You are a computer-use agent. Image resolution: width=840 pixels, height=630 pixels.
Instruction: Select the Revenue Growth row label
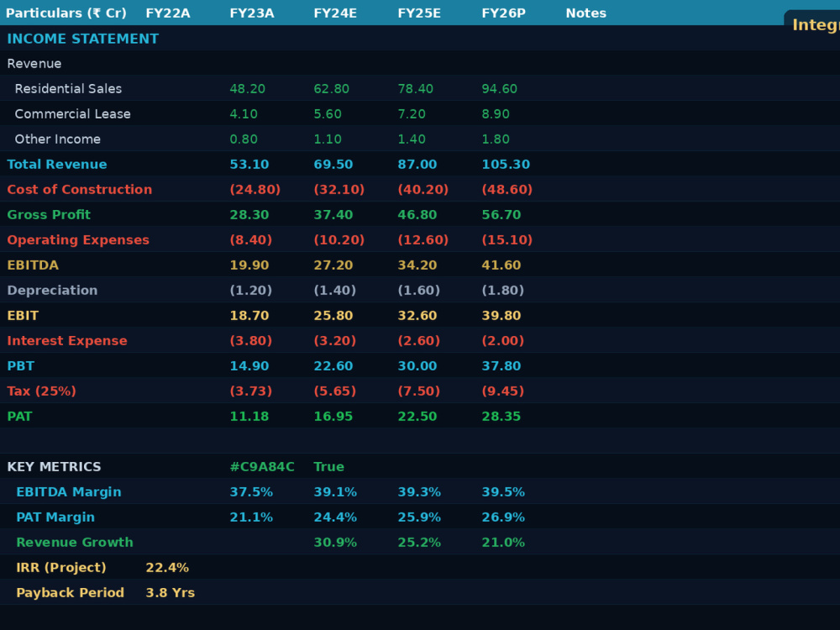pos(75,542)
